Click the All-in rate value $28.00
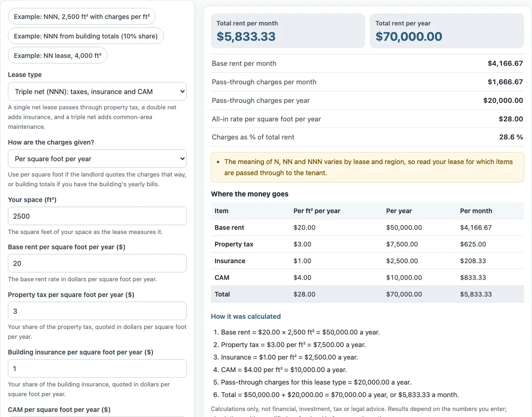The image size is (532, 417). [x=511, y=119]
